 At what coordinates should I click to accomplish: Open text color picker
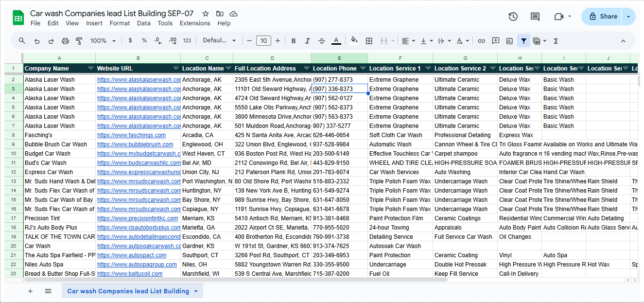click(x=336, y=41)
